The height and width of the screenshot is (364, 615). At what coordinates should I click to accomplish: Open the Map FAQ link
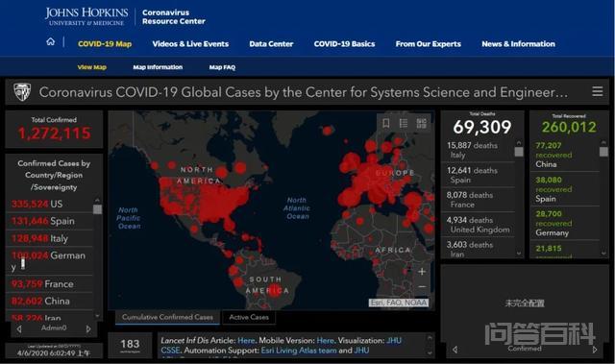point(222,67)
